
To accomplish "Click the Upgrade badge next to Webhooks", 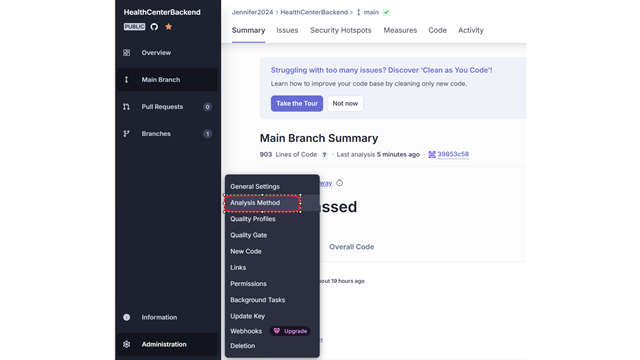I will (290, 331).
